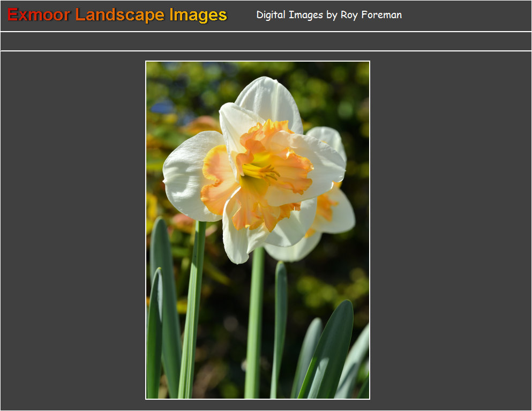The image size is (532, 411).
Task: Click the center green stem below the flower
Action: pyautogui.click(x=256, y=322)
